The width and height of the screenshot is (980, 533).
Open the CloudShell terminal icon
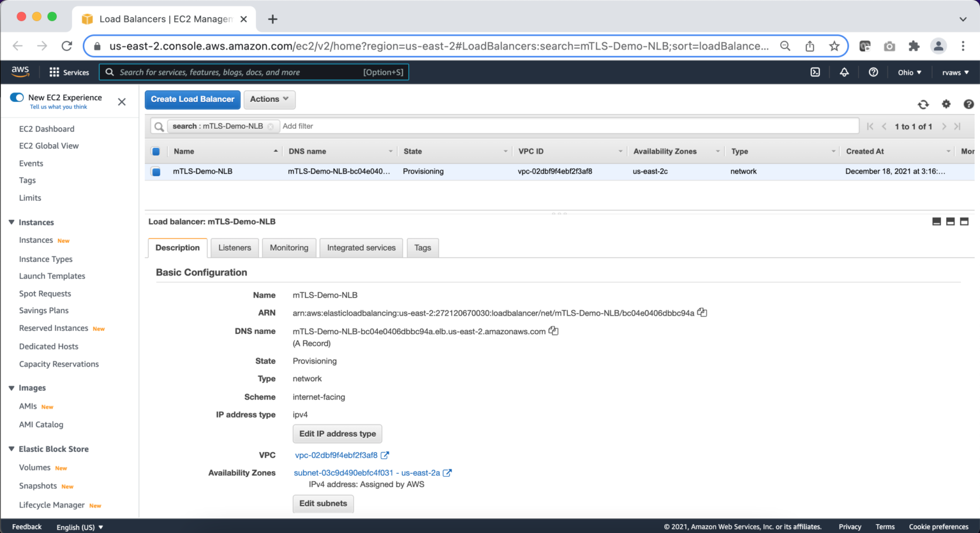[x=815, y=72]
